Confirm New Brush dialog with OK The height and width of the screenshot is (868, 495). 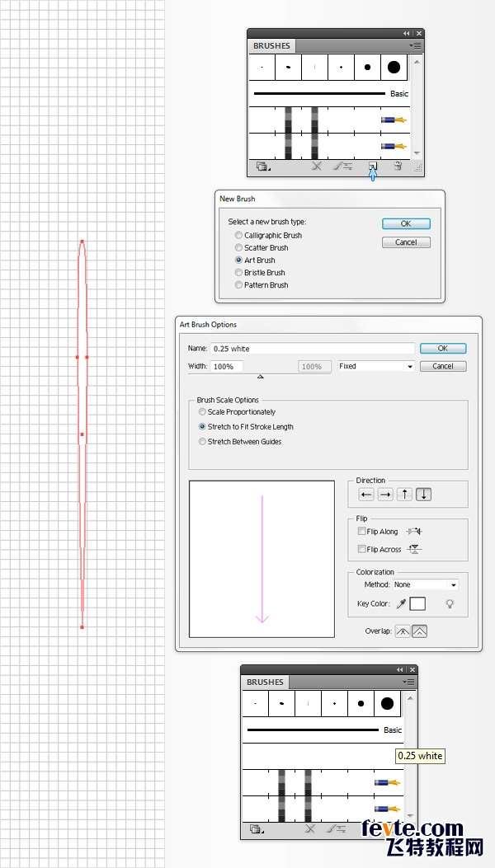(x=406, y=223)
